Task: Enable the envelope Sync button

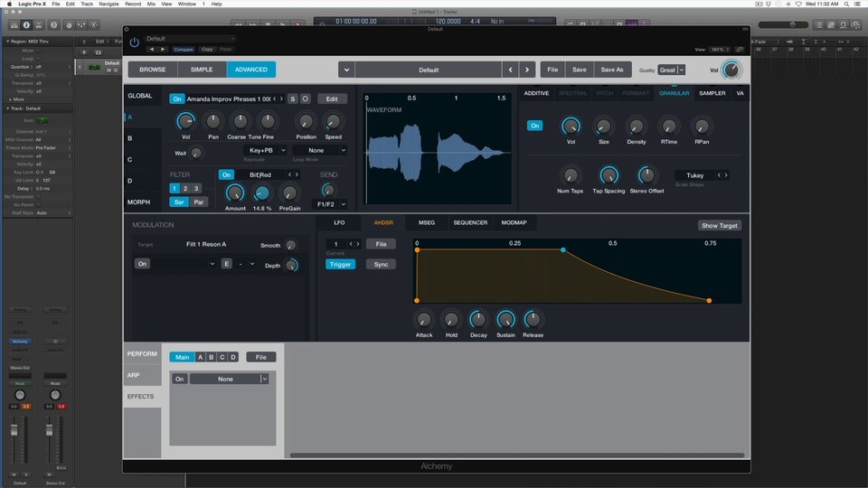Action: (381, 265)
